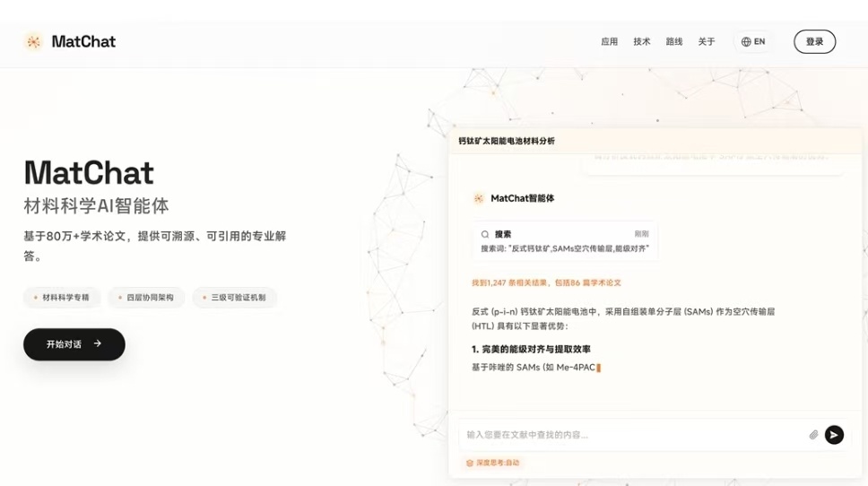Image resolution: width=868 pixels, height=486 pixels.
Task: Click the 深度思考 layers icon
Action: (x=469, y=464)
